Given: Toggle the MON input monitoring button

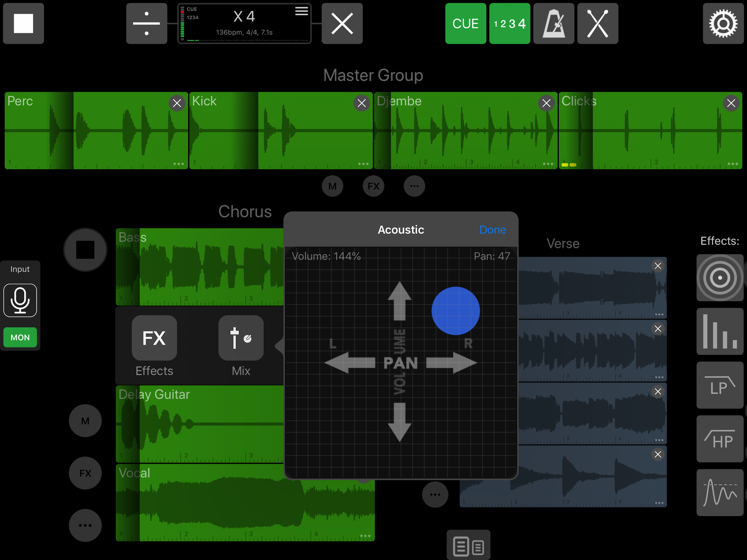Looking at the screenshot, I should [x=20, y=337].
